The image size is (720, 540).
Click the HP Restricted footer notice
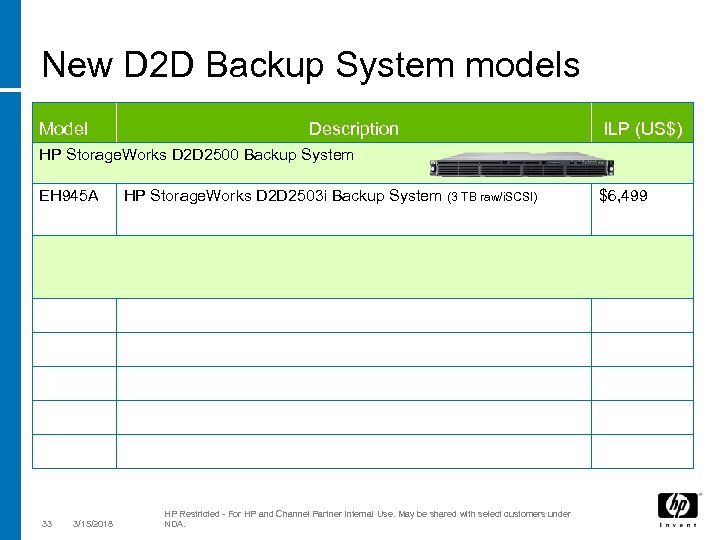click(367, 519)
